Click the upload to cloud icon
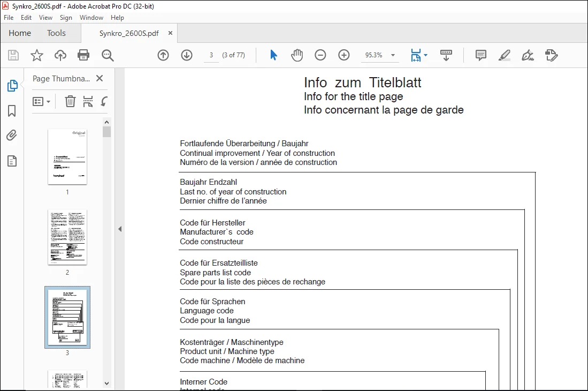Image resolution: width=588 pixels, height=391 pixels. pos(60,55)
